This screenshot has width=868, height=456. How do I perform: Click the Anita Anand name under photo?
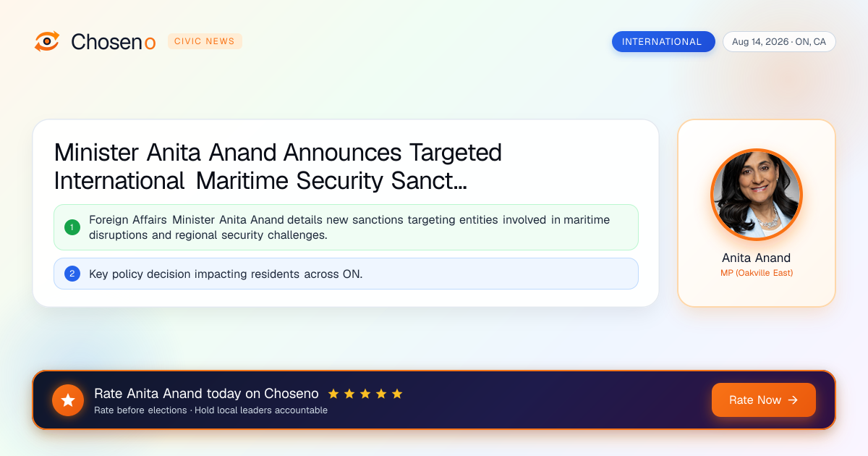757,258
